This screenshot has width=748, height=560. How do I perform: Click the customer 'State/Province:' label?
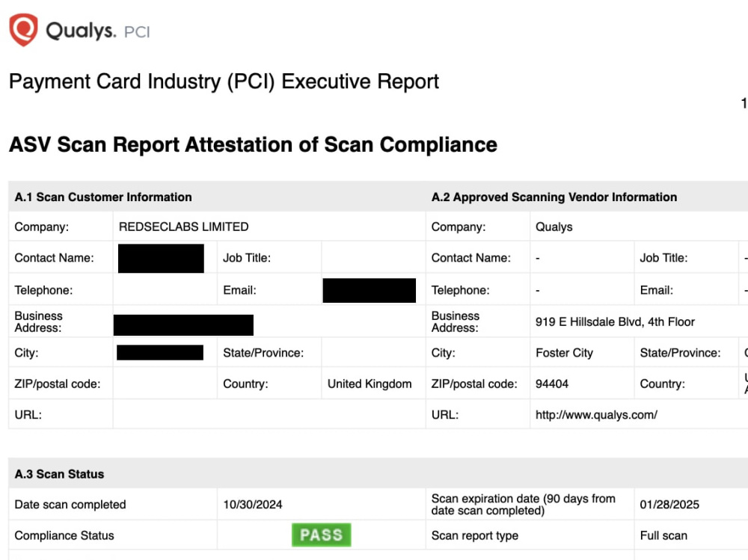click(263, 353)
